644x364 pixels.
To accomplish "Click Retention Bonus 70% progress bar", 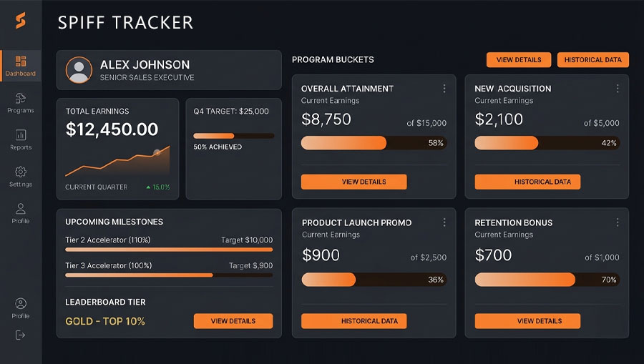I will [547, 280].
